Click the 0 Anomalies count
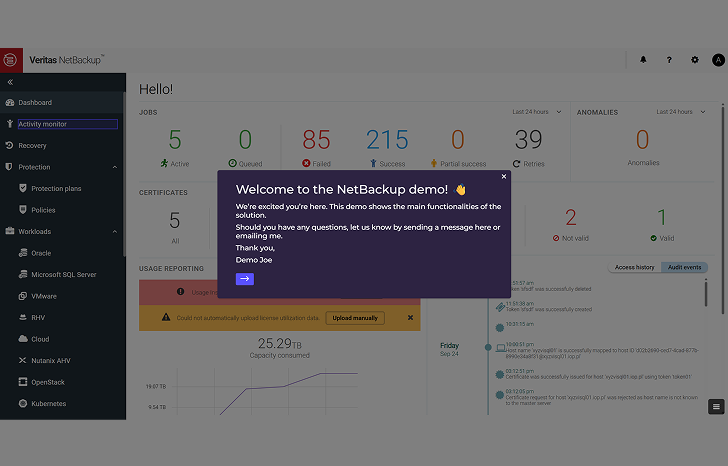This screenshot has width=728, height=466. (643, 139)
